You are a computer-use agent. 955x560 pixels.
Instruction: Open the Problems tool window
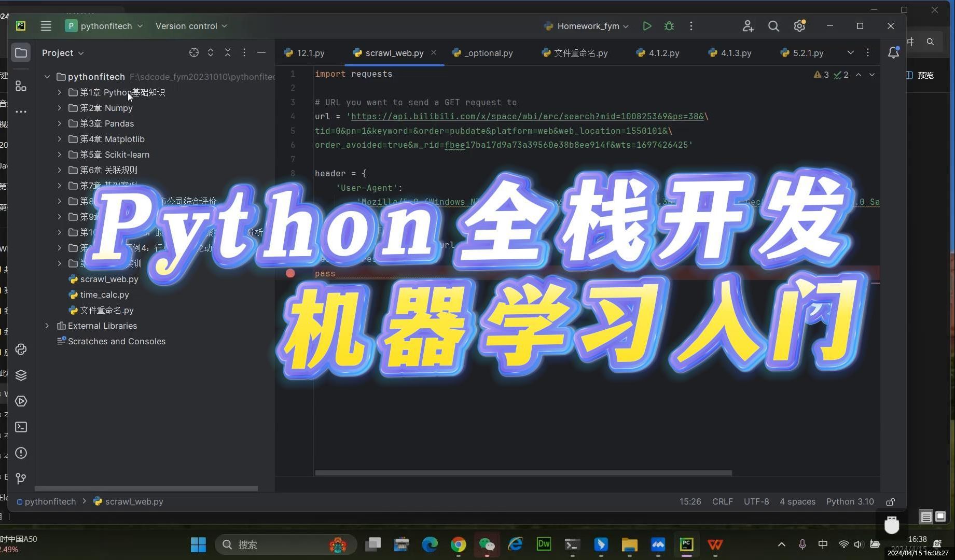[x=21, y=453]
